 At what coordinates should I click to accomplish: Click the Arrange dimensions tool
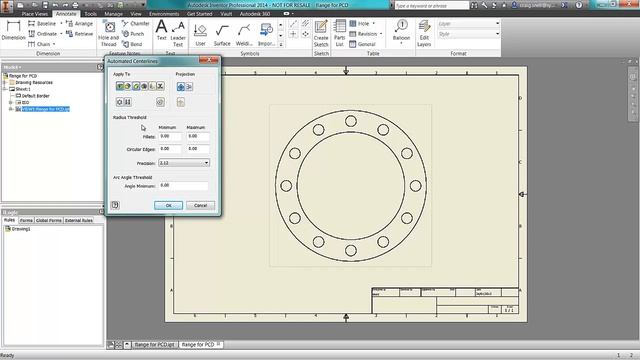(x=80, y=24)
